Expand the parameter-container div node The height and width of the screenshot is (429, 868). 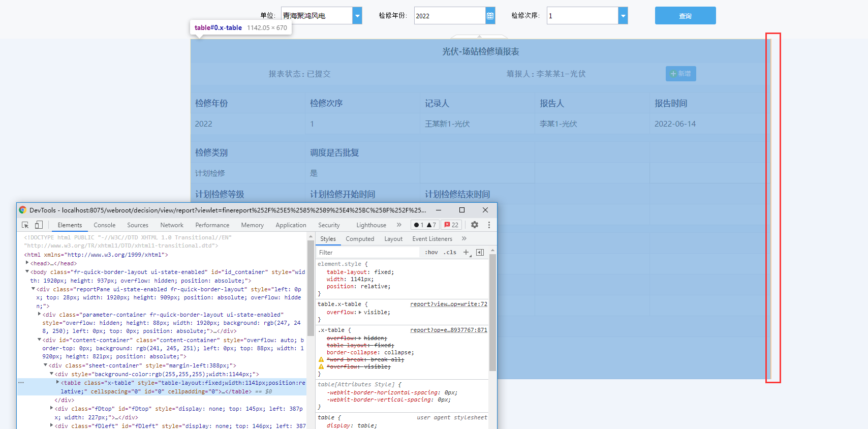[x=39, y=314]
